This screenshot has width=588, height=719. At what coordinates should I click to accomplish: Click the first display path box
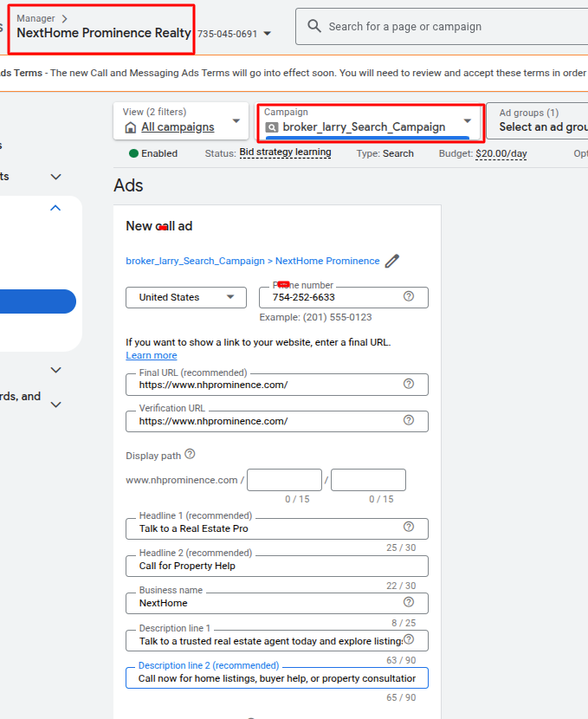[x=284, y=480]
